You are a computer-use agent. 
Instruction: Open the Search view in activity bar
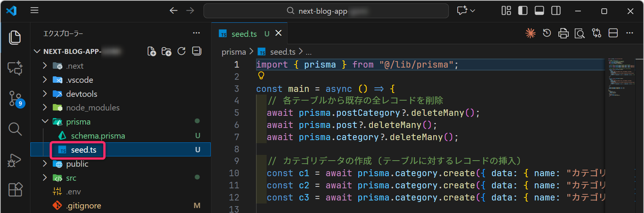[x=15, y=129]
